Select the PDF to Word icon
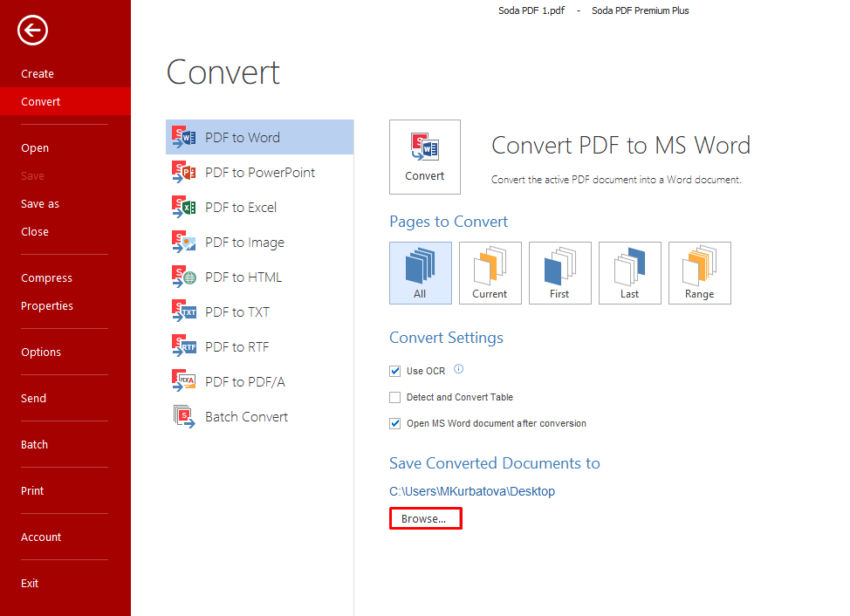This screenshot has width=850, height=616. pyautogui.click(x=184, y=137)
